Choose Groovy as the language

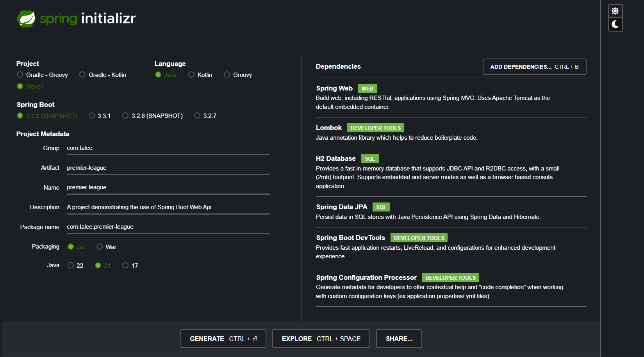click(x=238, y=75)
